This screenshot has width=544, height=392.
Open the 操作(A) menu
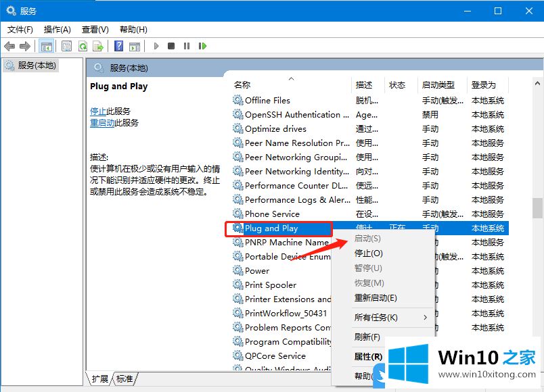58,30
